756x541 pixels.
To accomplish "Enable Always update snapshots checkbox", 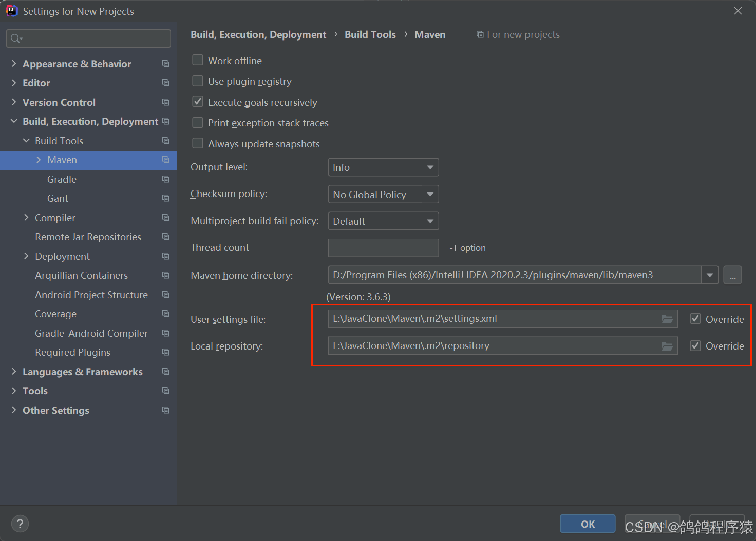I will click(x=198, y=143).
